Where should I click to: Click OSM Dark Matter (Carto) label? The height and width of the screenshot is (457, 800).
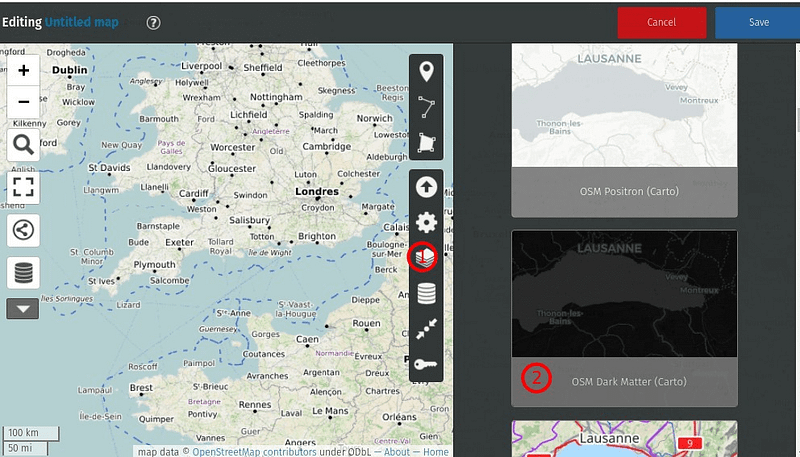[629, 382]
